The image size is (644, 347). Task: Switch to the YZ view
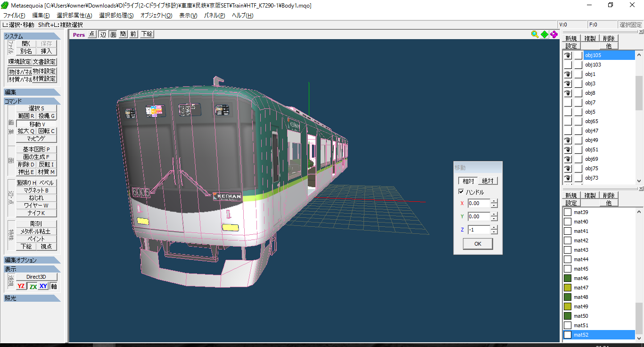pyautogui.click(x=21, y=286)
